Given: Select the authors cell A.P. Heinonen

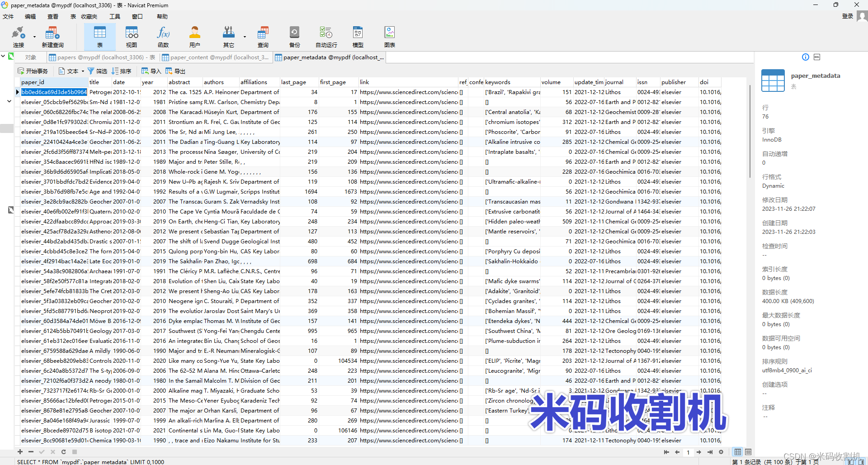Looking at the screenshot, I should coord(221,92).
